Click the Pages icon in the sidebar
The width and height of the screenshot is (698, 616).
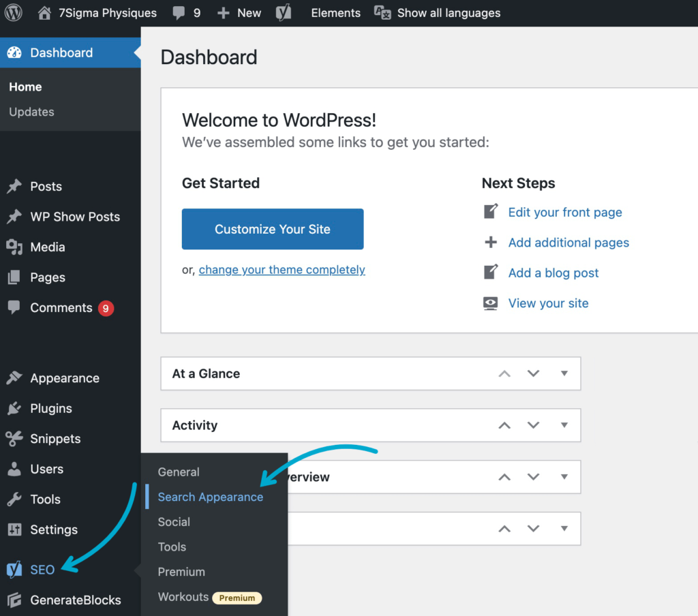[x=14, y=277]
